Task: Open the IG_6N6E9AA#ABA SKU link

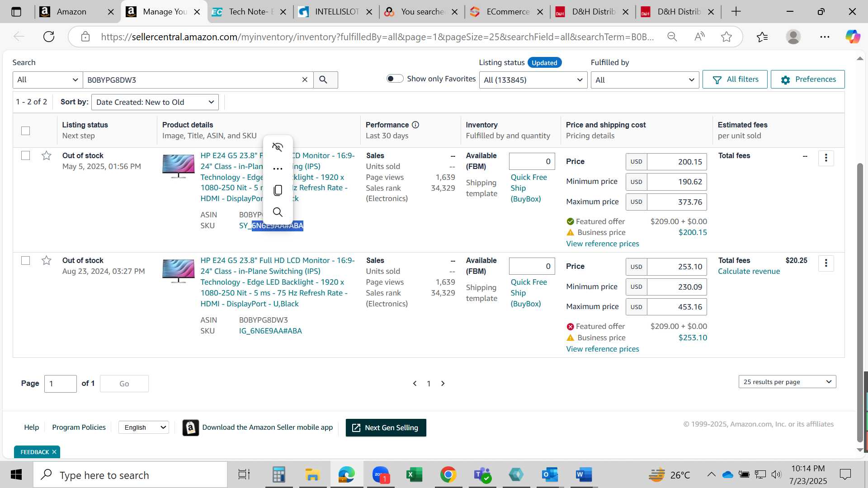Action: tap(270, 331)
